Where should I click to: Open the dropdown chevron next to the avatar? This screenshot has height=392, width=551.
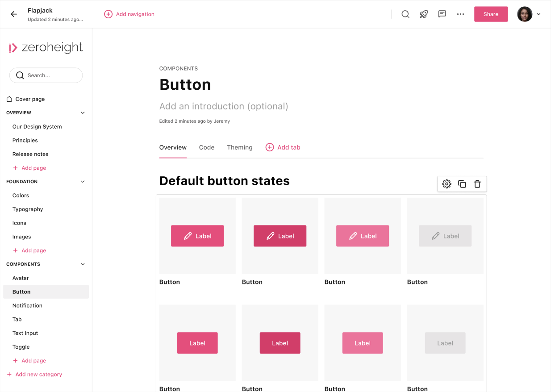click(x=538, y=14)
